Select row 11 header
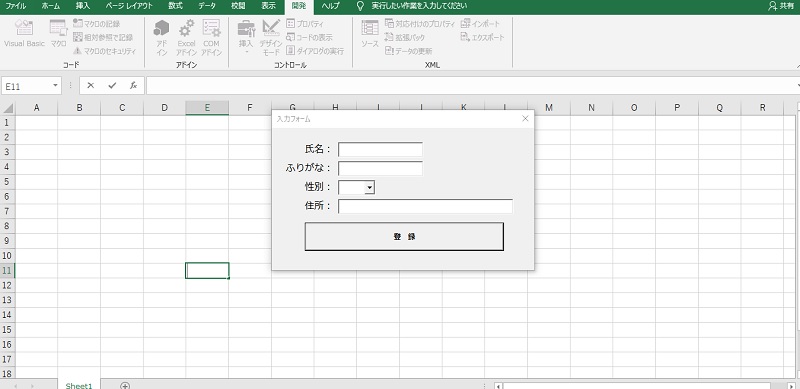Image resolution: width=800 pixels, height=389 pixels. click(7, 271)
